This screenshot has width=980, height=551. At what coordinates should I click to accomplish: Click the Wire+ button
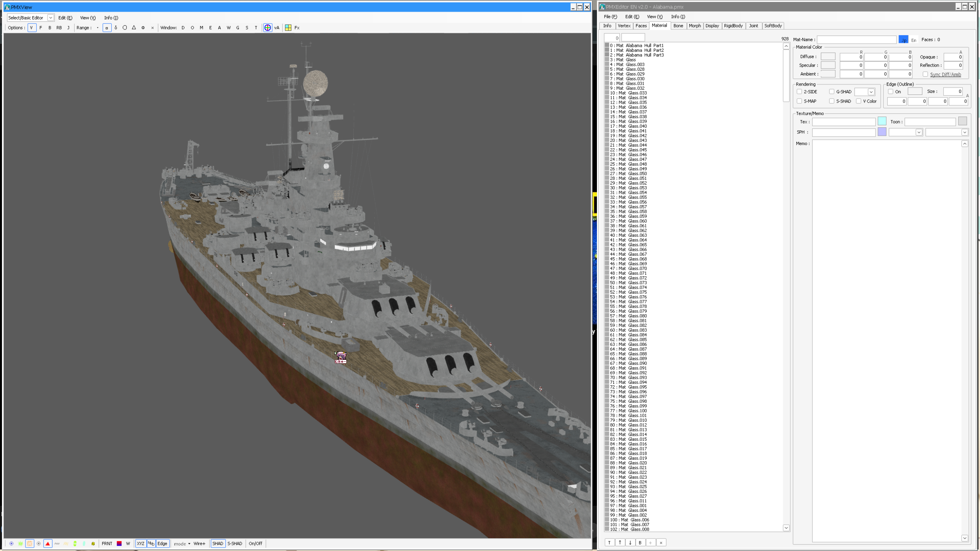click(199, 544)
